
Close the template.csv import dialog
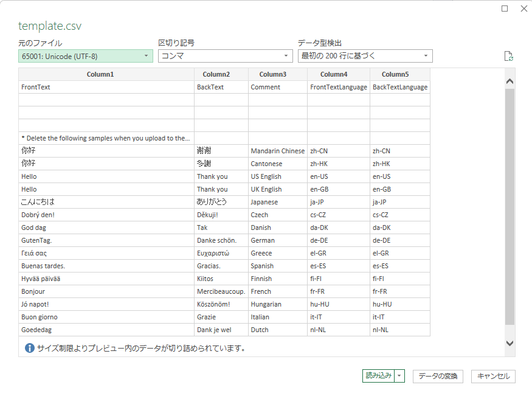[524, 9]
